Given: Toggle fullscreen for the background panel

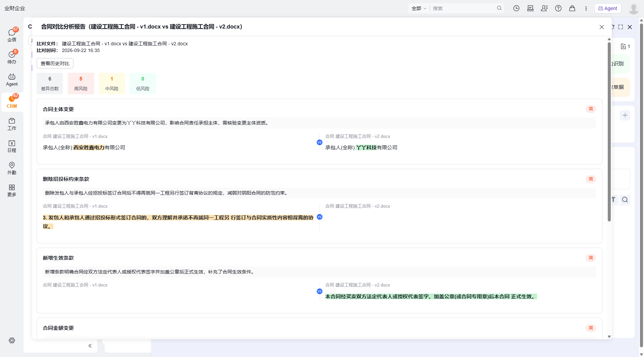Looking at the screenshot, I should (621, 27).
